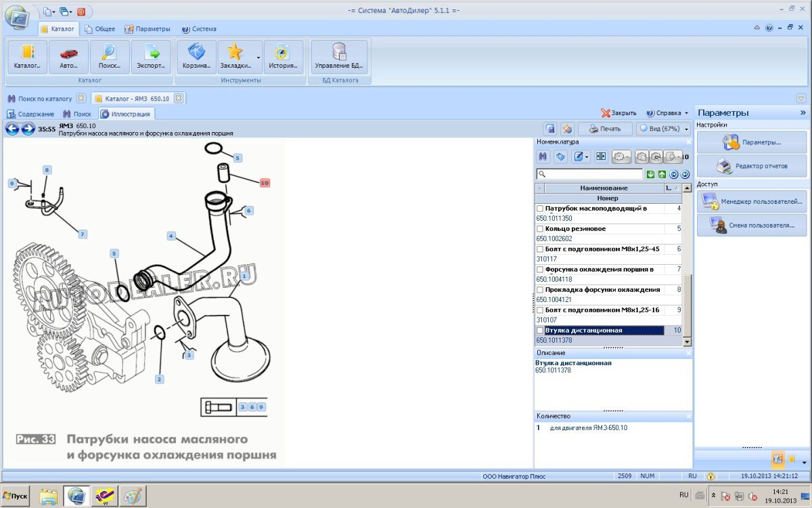Close Каталог - ЯМЗ 650.10 tab

tap(178, 98)
